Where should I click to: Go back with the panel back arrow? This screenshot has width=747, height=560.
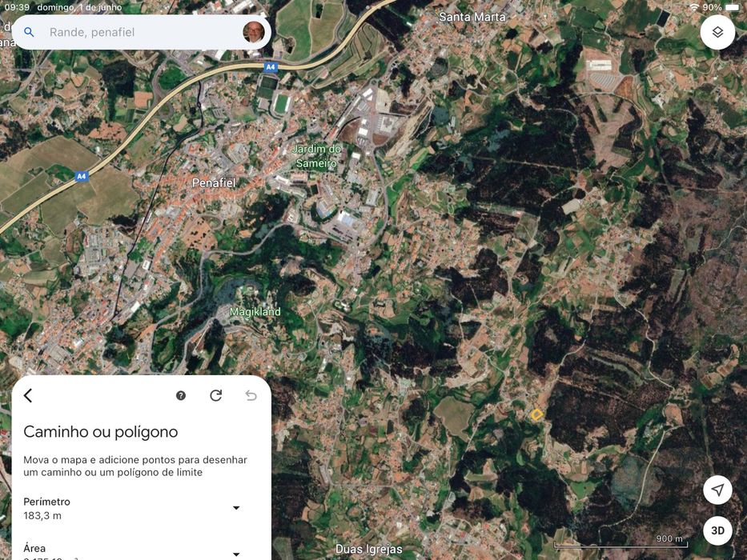[28, 395]
